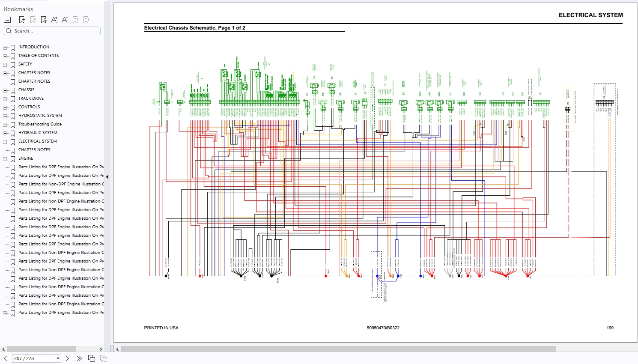Jump to last page double-arrow icon
This screenshot has width=638, height=364.
[x=79, y=358]
